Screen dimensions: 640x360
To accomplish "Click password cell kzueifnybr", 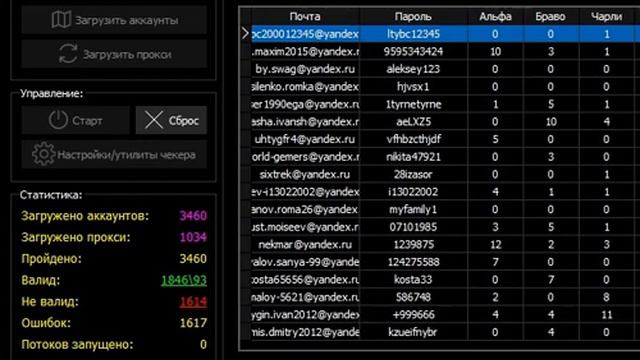I will 413,332.
